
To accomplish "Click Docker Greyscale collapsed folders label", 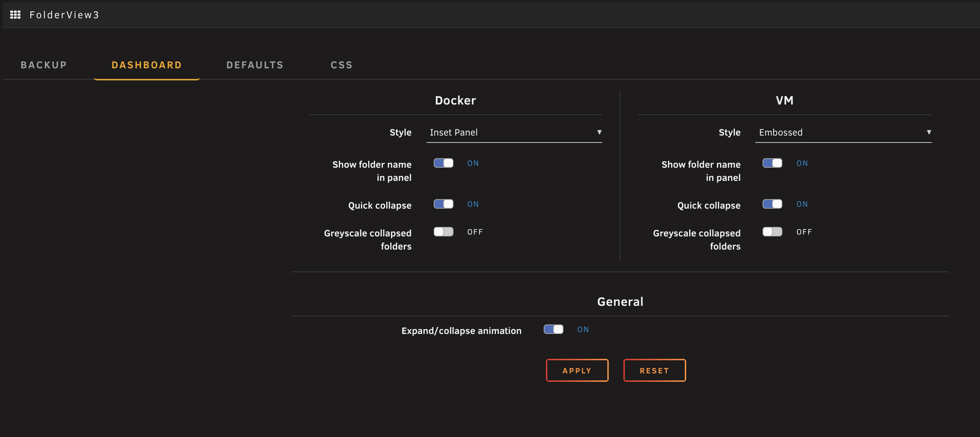I will (x=368, y=240).
